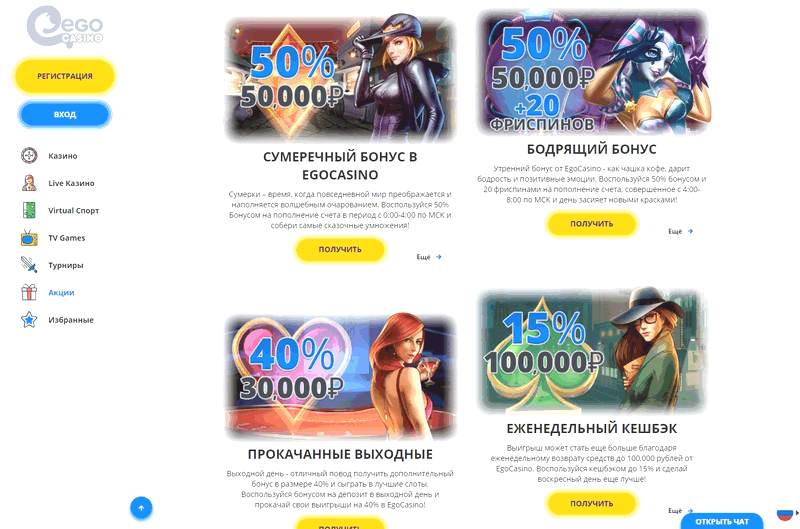The height and width of the screenshot is (529, 800).
Task: Open the Russian flag language selector
Action: 786,514
